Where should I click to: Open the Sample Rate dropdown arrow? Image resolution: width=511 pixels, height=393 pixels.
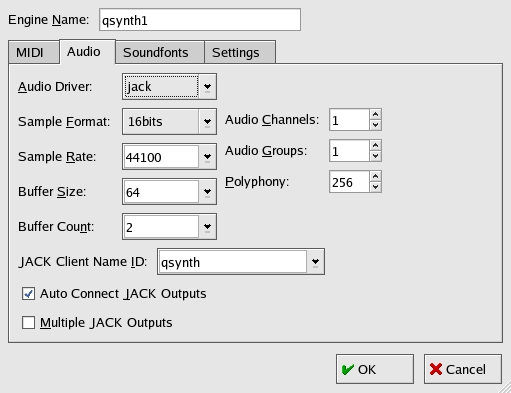pyautogui.click(x=207, y=157)
